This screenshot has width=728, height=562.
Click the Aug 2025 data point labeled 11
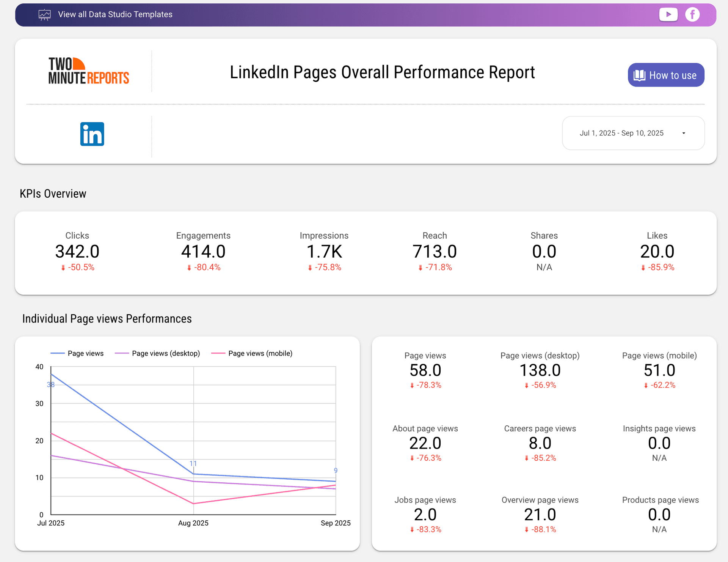(193, 474)
